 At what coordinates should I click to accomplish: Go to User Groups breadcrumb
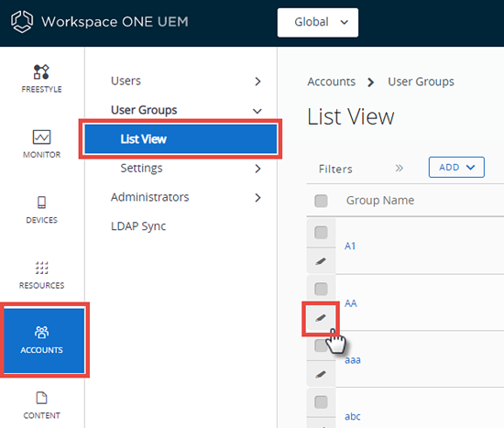tap(422, 82)
